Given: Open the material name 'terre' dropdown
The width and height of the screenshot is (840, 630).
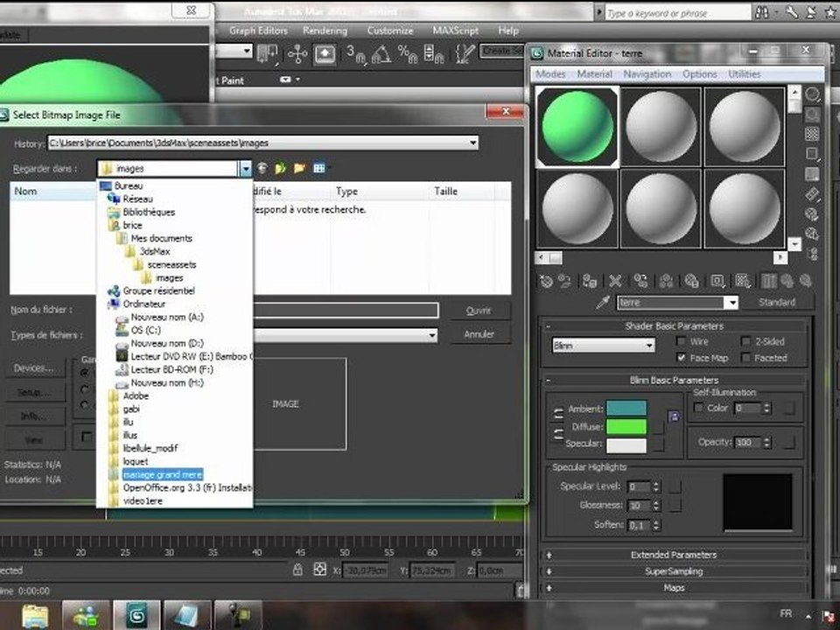Looking at the screenshot, I should tap(731, 303).
